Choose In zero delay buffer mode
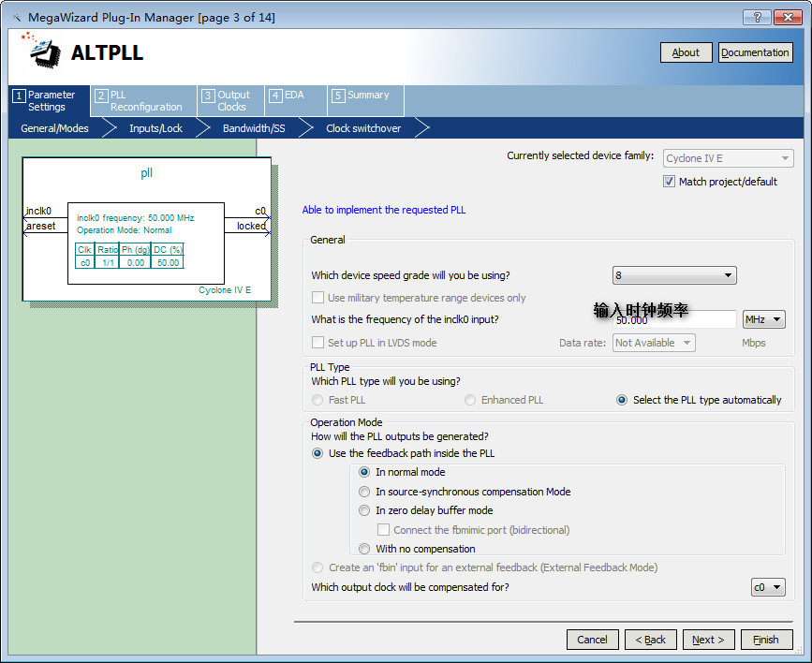Screen dimensions: 812x663 pyautogui.click(x=364, y=510)
